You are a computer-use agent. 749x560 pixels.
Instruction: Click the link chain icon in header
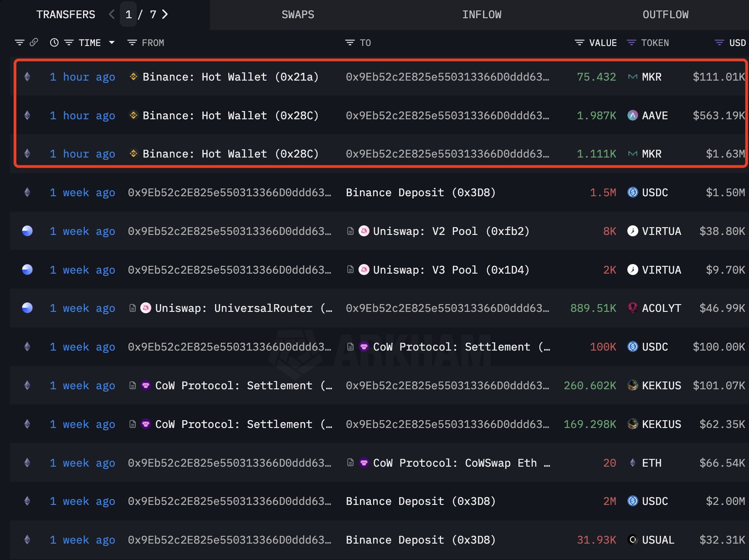(34, 42)
